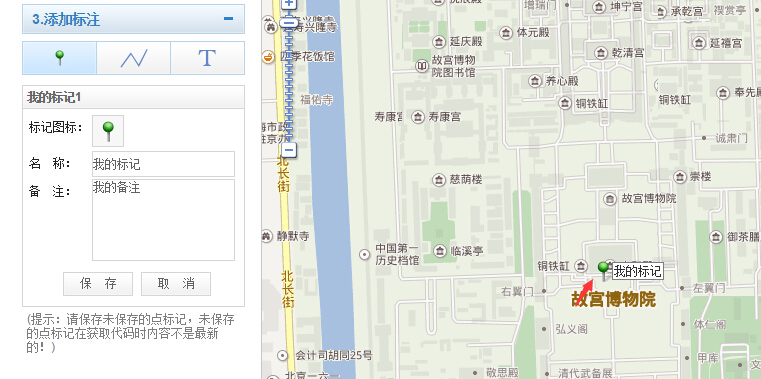761x379 pixels.
Task: Click the 取消 button
Action: (176, 284)
